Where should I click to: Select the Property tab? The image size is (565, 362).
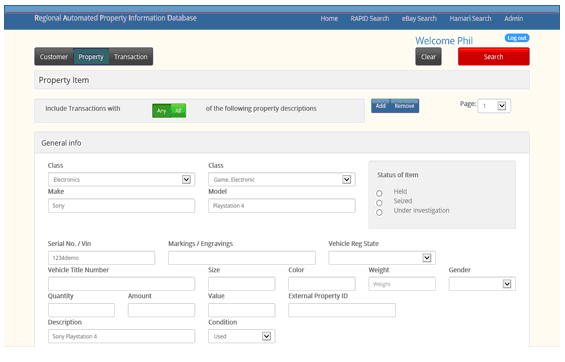(x=91, y=57)
